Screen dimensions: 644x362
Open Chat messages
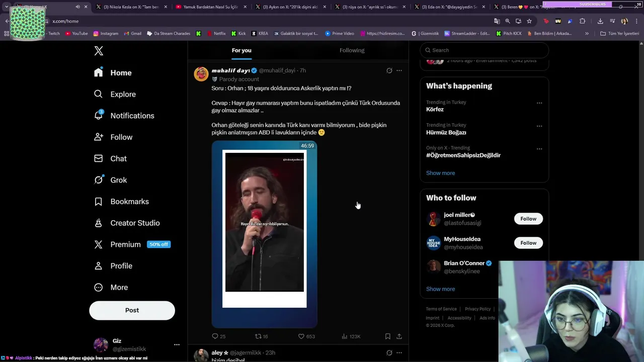pyautogui.click(x=110, y=158)
